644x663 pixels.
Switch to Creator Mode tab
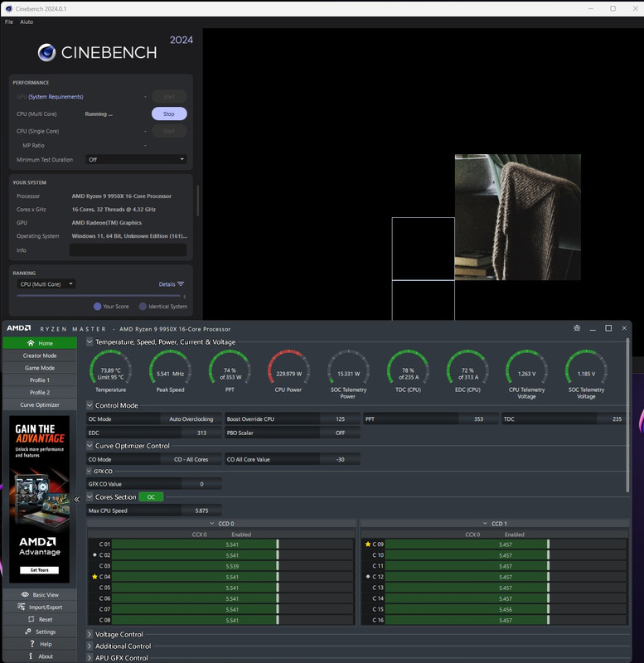tap(40, 356)
